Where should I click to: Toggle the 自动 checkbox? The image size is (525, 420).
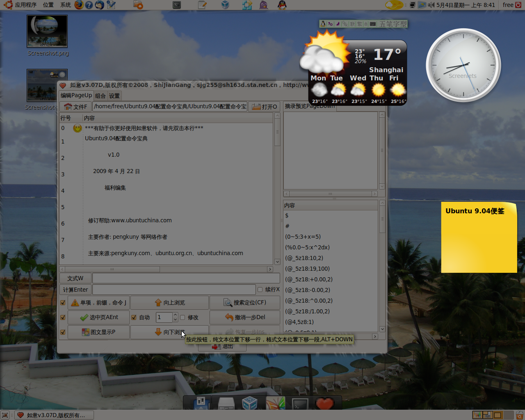134,317
